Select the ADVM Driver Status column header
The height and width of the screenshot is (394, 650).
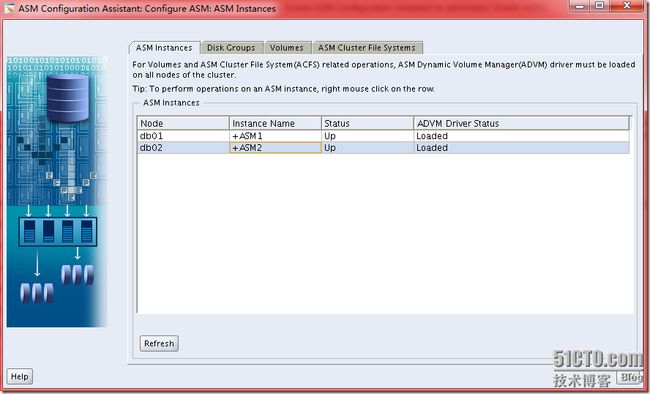521,123
